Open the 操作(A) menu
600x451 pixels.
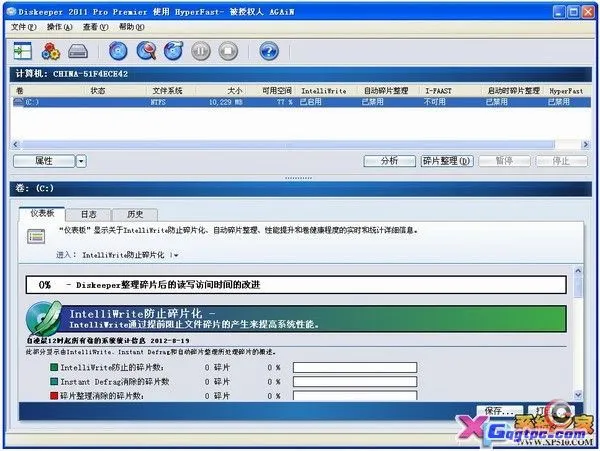tap(59, 27)
